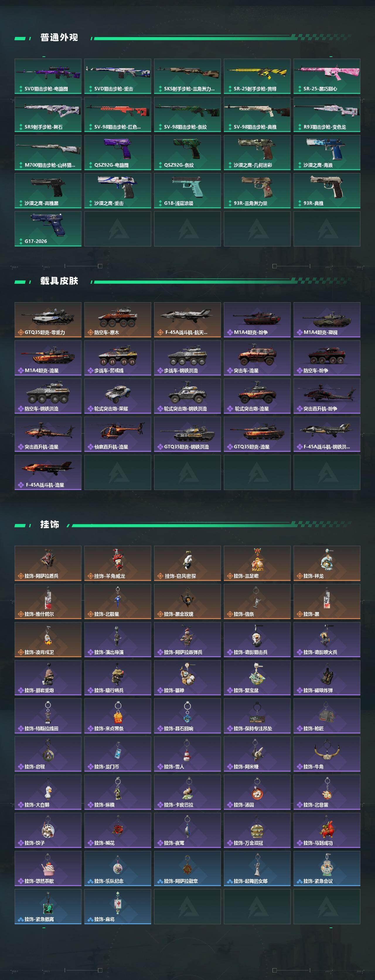The width and height of the screenshot is (375, 980).
Task: Select the 挂饰-阿萨拉盾兵 charm
Action: coord(48,563)
